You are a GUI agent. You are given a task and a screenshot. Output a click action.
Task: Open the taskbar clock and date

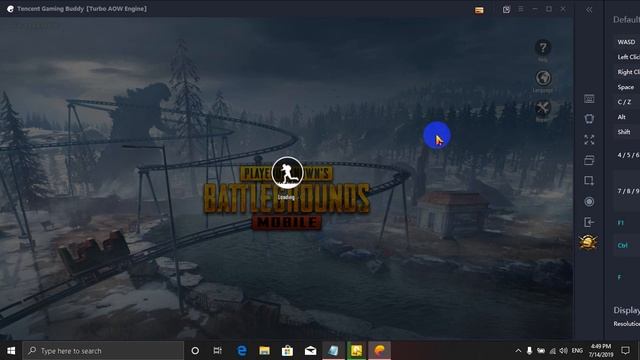(x=601, y=351)
